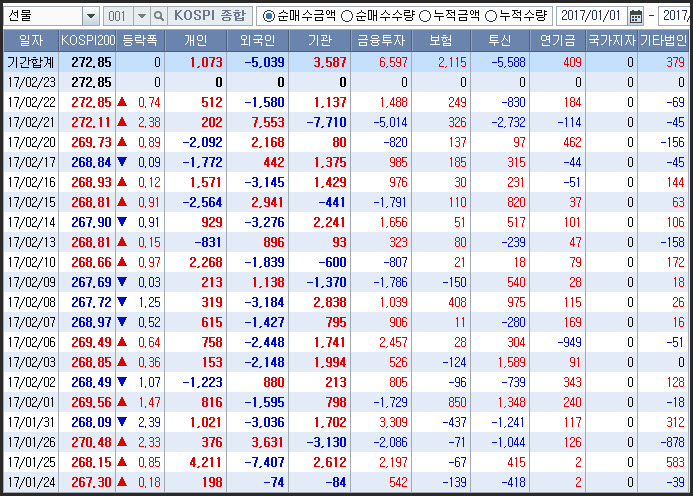Click the 금융투자 column header

pyautogui.click(x=381, y=41)
